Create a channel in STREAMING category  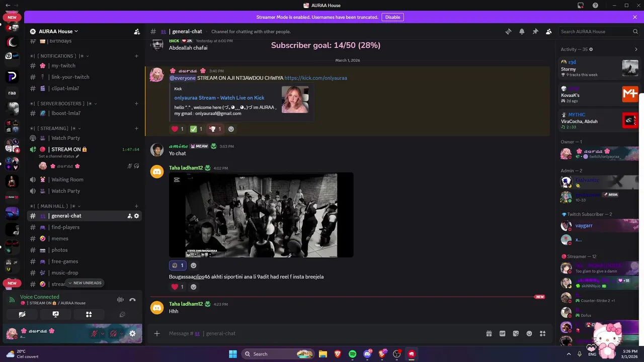[136, 128]
